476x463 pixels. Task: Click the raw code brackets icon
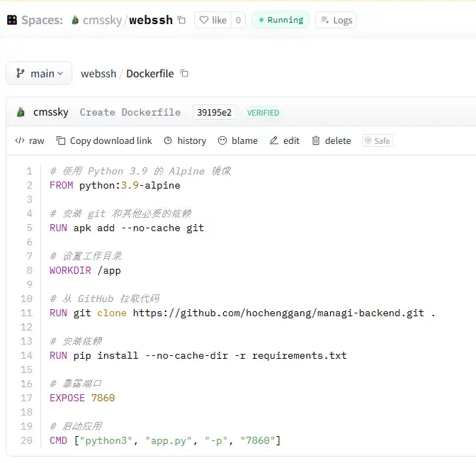(x=20, y=140)
